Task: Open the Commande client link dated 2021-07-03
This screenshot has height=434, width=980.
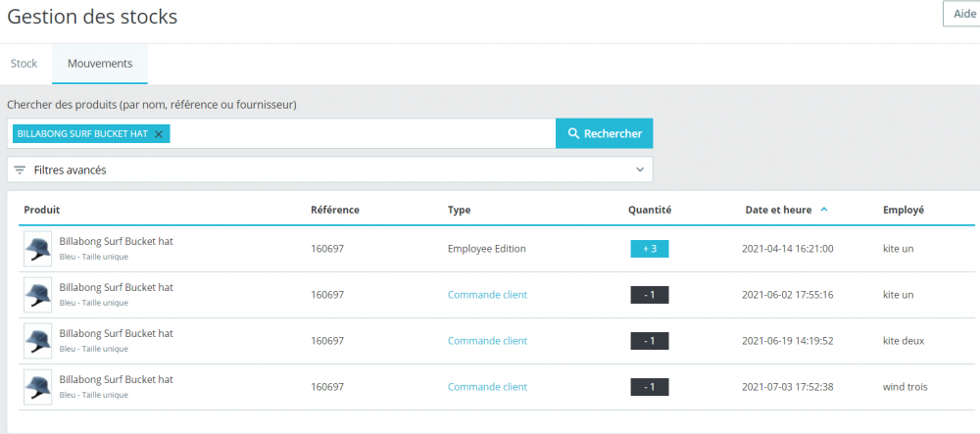Action: 487,387
